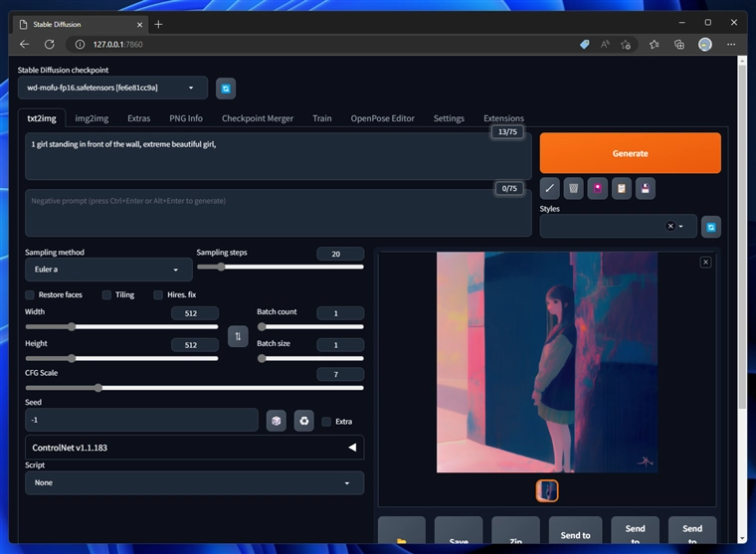Open the browser Collections icon
The height and width of the screenshot is (554, 756).
679,45
